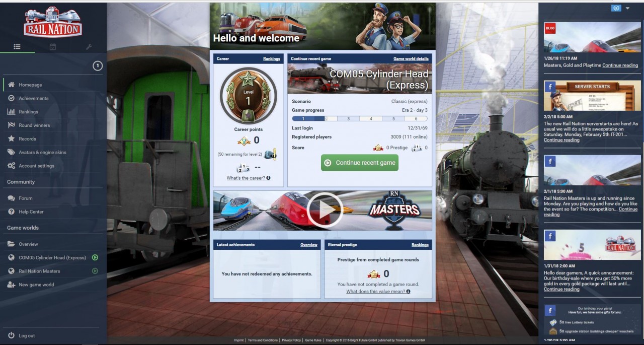Click the folder icon beside Overview

[11, 244]
